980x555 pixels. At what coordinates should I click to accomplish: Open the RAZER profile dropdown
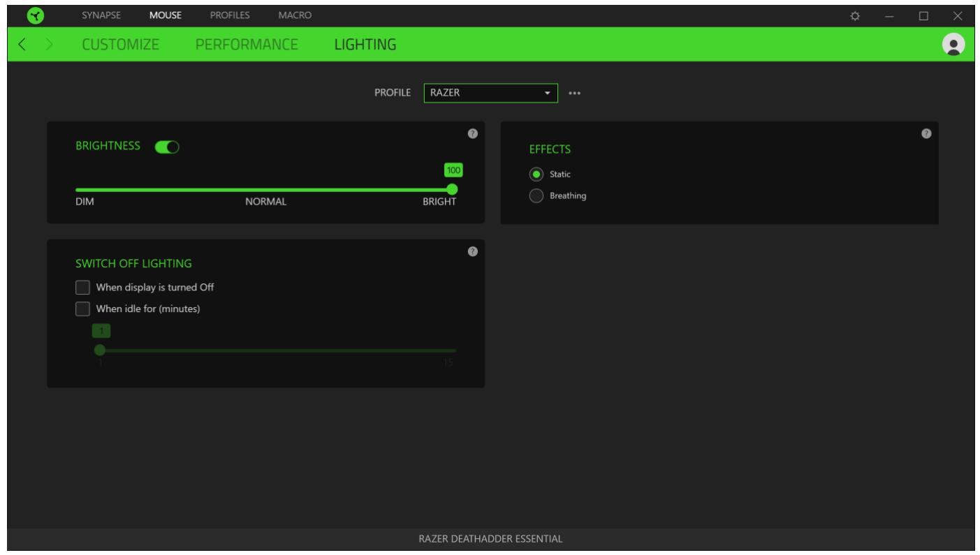[491, 93]
